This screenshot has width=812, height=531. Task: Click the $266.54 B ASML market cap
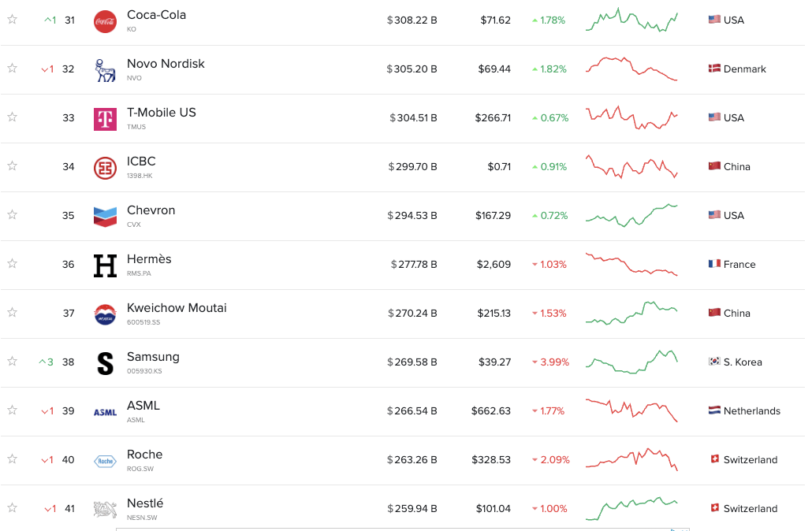click(412, 411)
